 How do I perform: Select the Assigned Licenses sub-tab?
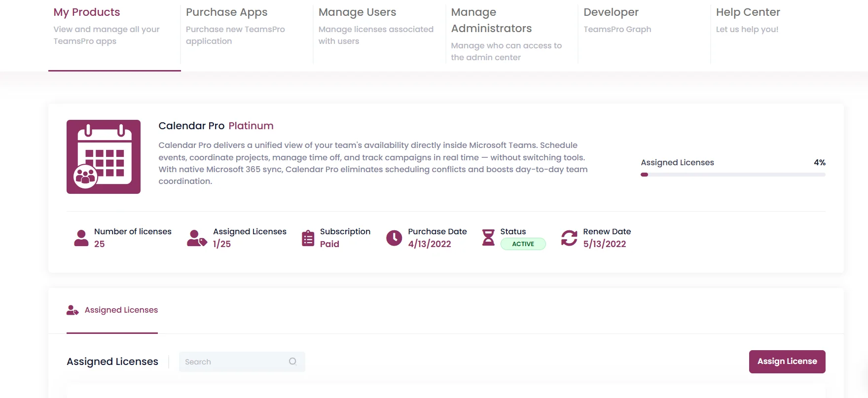pyautogui.click(x=112, y=310)
